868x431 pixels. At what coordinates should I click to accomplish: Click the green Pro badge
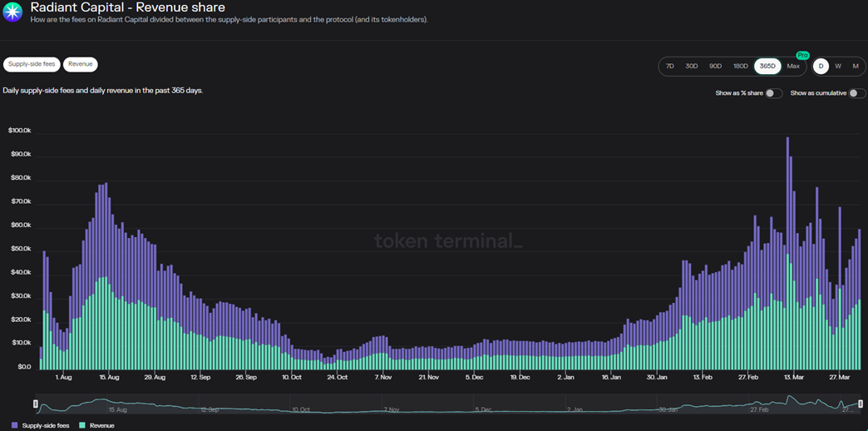coord(802,55)
